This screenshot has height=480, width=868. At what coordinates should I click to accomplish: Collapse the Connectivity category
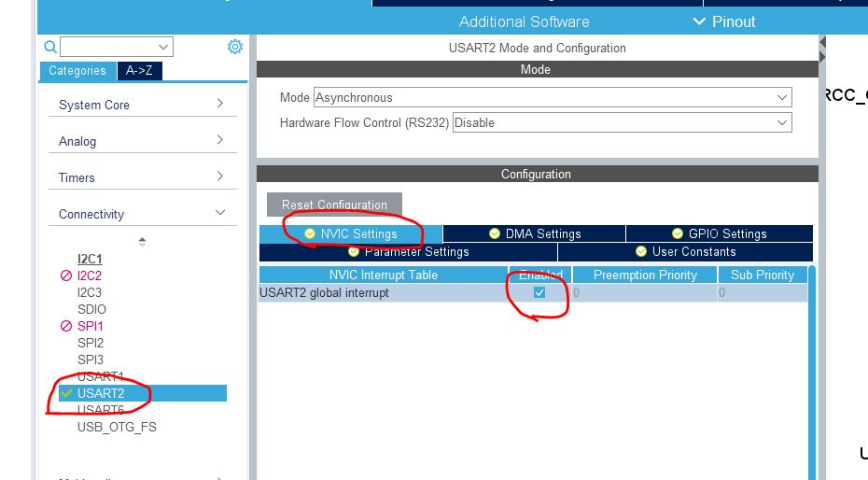140,214
